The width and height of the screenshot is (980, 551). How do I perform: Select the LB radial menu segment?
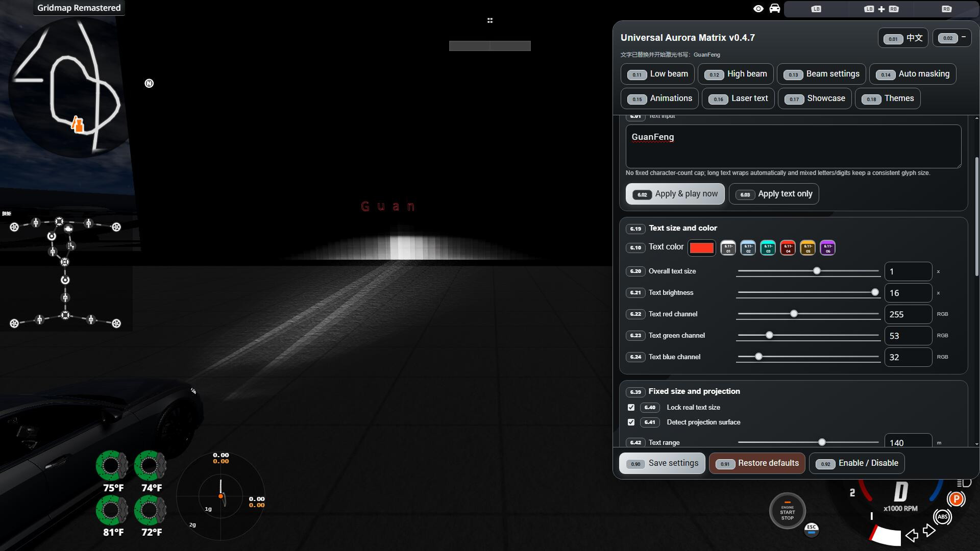tap(816, 9)
